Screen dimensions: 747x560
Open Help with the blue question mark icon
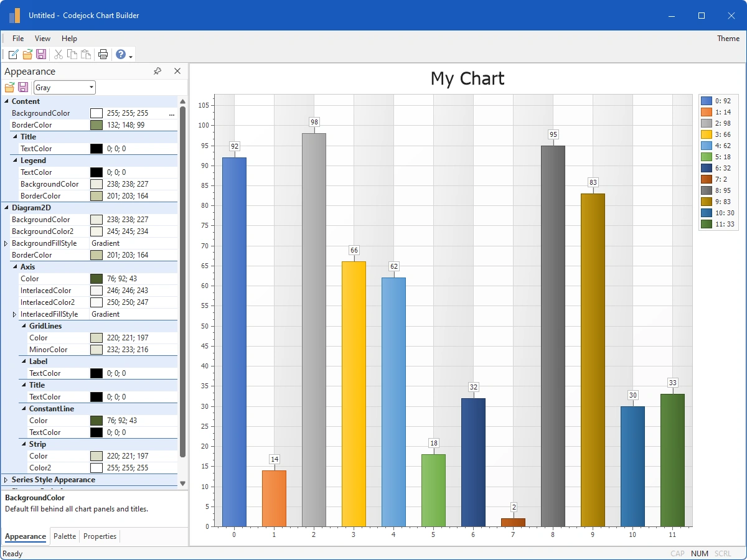[x=121, y=54]
